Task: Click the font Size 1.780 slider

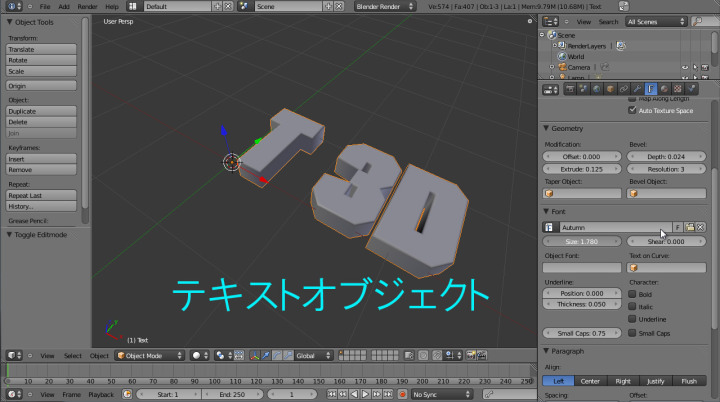Action: click(583, 241)
